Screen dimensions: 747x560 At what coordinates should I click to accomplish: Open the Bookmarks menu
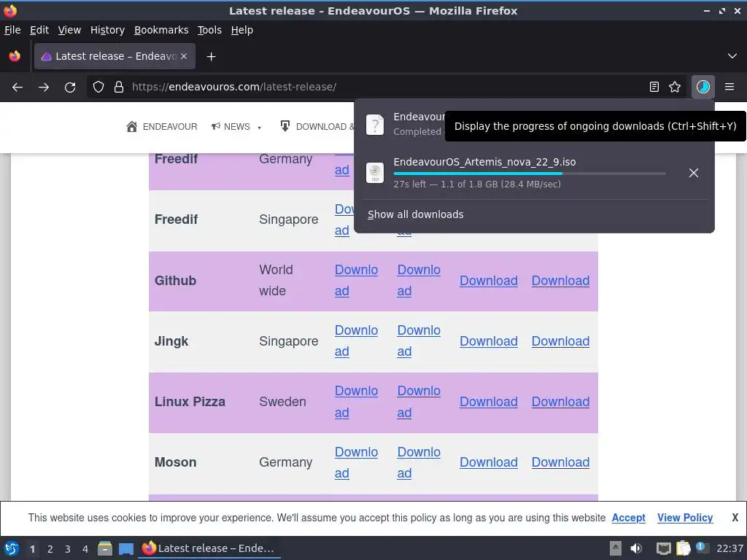tap(161, 30)
